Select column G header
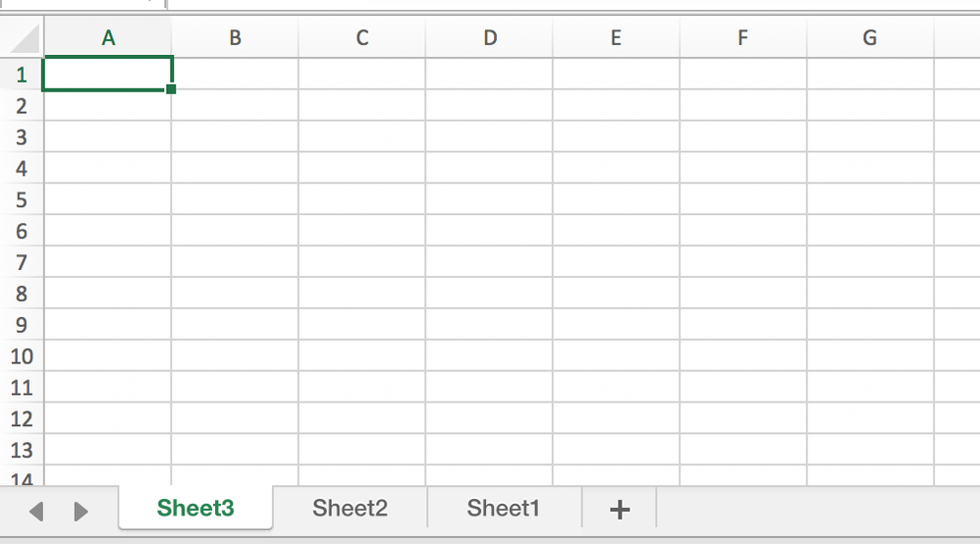The width and height of the screenshot is (980, 544). click(x=870, y=38)
